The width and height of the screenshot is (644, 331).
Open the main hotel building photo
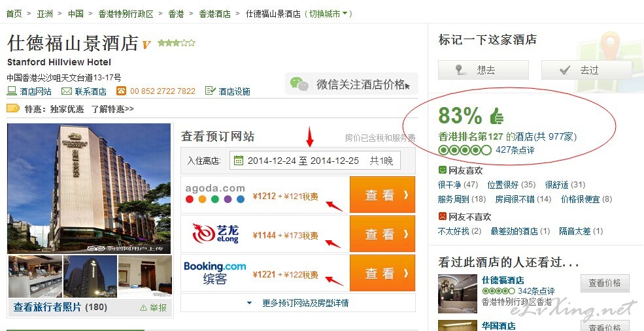(89, 188)
